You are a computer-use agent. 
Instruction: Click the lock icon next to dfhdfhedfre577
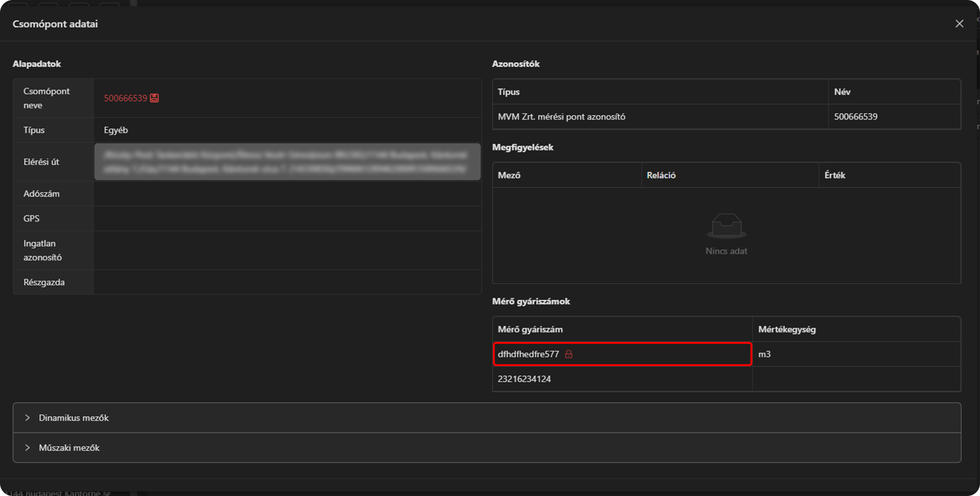coord(569,354)
